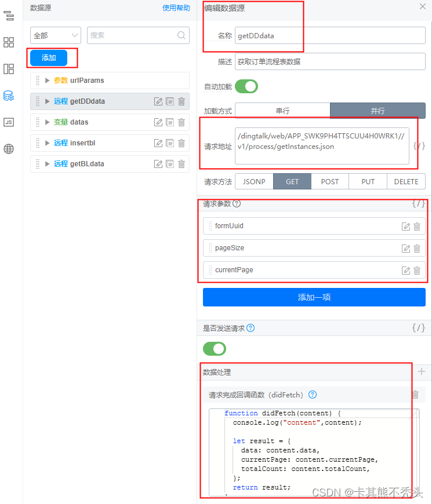Edit the datas variable
Viewport: 432px width, 504px height.
(158, 122)
